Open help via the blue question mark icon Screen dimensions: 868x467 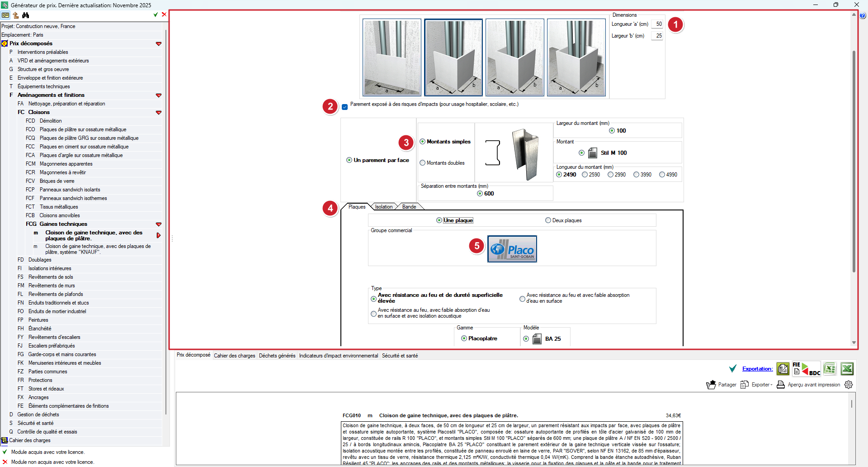point(863,16)
